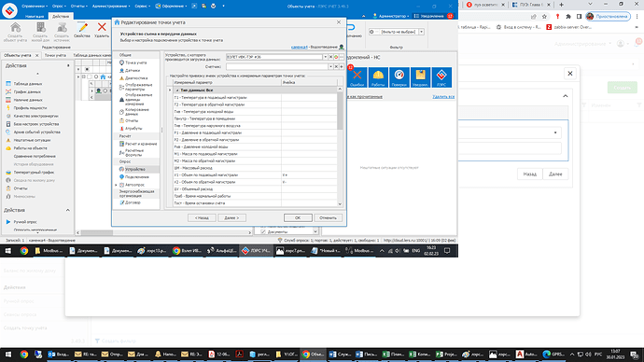Click the OK button in dialog

298,218
